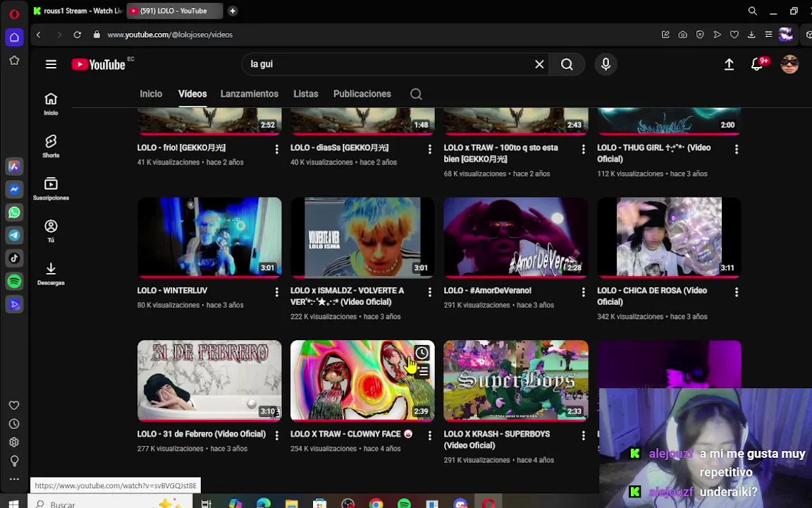Click the heart icon in the address bar
812x508 pixels.
(x=734, y=35)
